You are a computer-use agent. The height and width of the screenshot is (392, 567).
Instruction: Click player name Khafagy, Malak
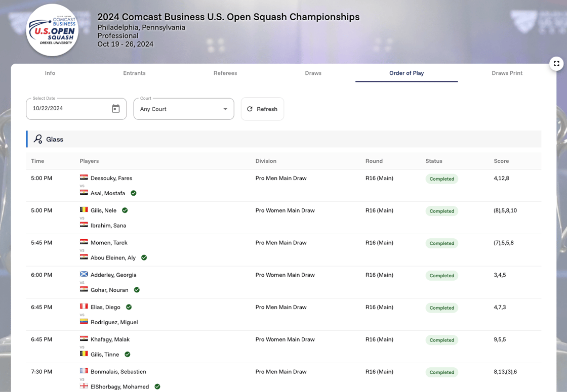click(x=110, y=339)
